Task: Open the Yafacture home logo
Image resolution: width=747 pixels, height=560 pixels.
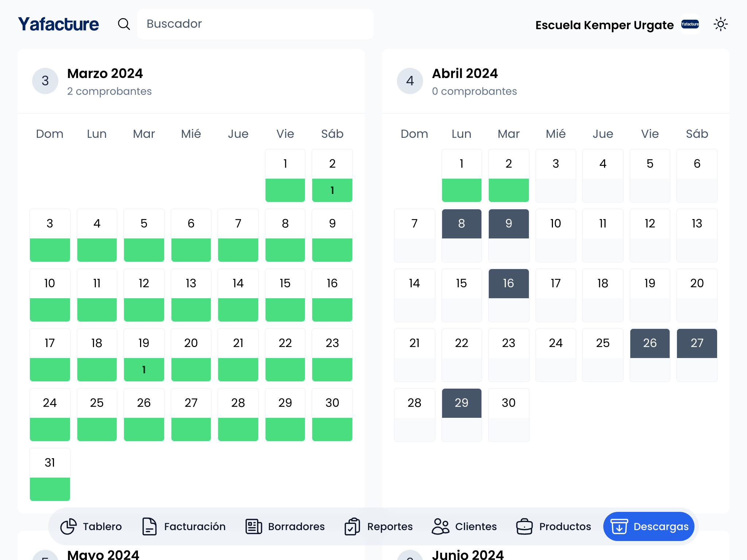Action: coord(58,24)
